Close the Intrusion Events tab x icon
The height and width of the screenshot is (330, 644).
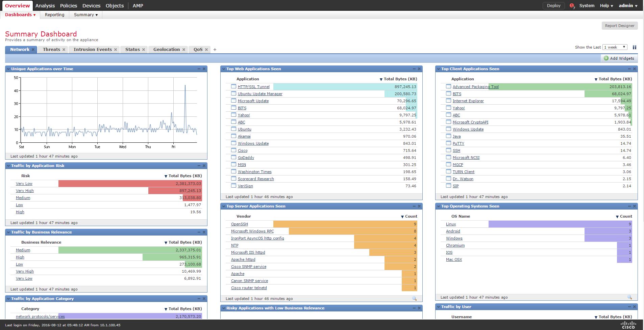point(116,50)
